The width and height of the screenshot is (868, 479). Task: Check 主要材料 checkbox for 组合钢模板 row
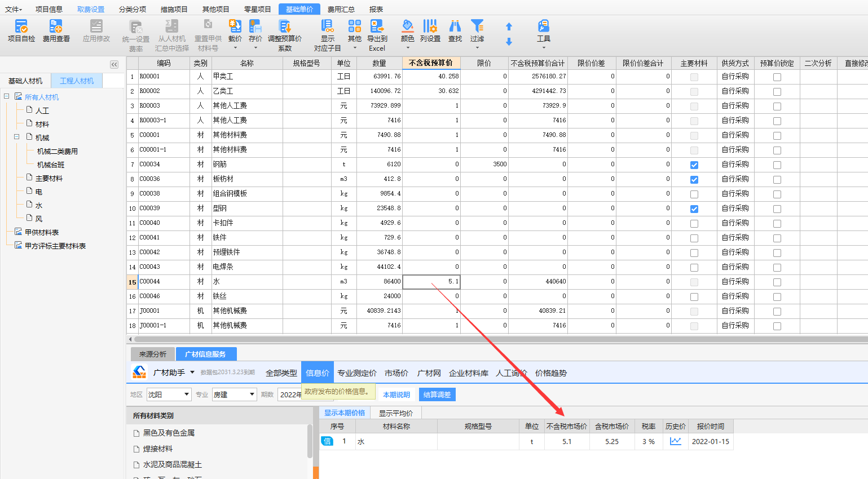pyautogui.click(x=694, y=194)
